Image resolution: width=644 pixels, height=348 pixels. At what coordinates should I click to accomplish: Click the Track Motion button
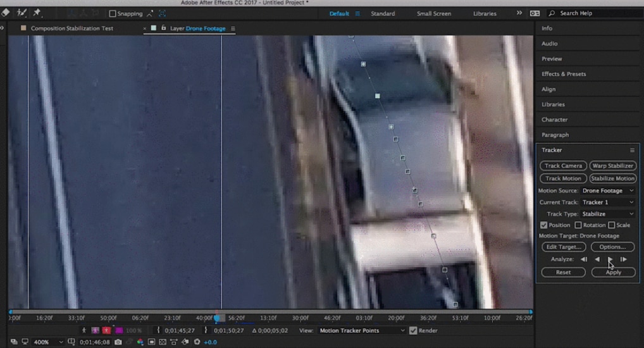pos(563,178)
